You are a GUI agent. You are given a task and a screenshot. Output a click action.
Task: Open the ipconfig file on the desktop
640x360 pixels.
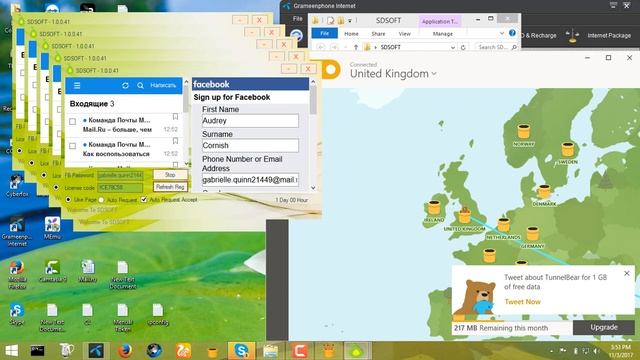click(158, 314)
